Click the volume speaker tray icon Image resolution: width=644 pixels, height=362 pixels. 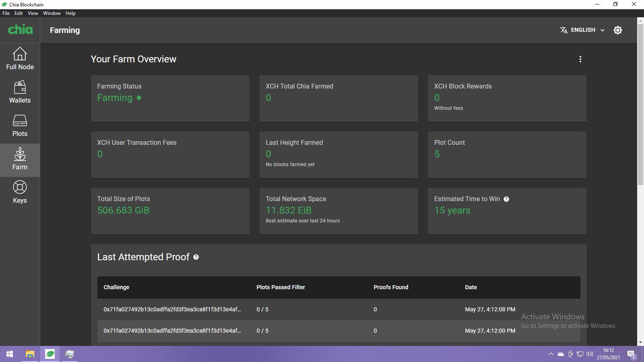(590, 354)
